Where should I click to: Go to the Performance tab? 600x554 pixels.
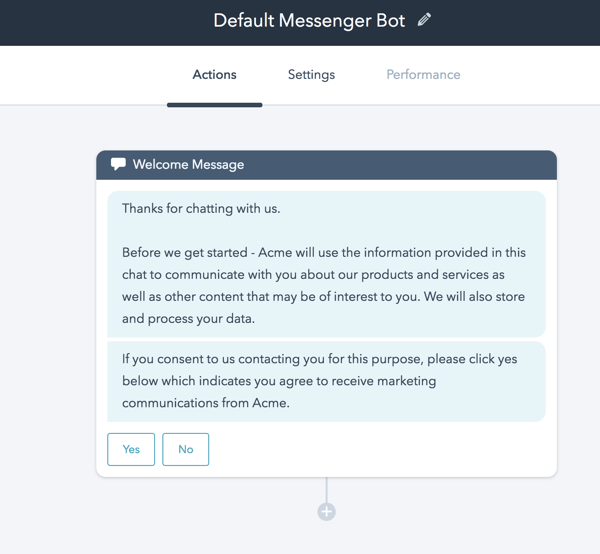423,75
